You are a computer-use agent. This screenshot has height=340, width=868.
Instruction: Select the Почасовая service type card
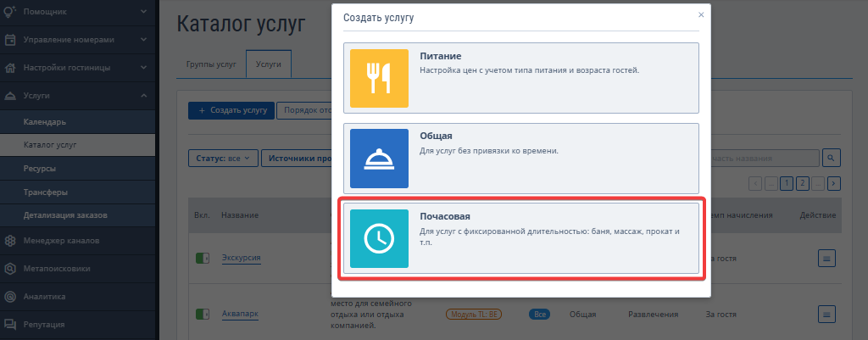pos(521,238)
